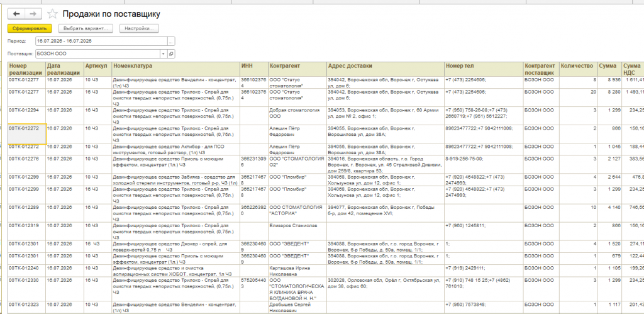Select cell 00ТК-012289
The image size is (644, 314).
[26, 213]
